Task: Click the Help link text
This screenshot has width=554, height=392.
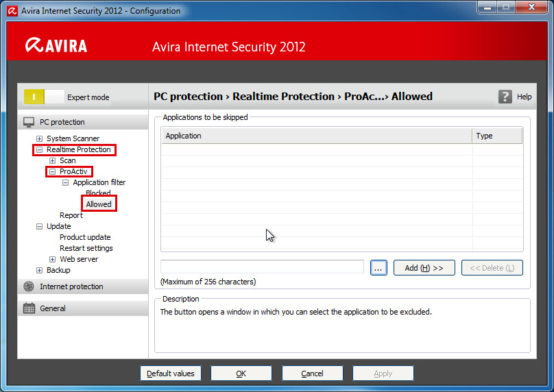Action: click(x=524, y=97)
